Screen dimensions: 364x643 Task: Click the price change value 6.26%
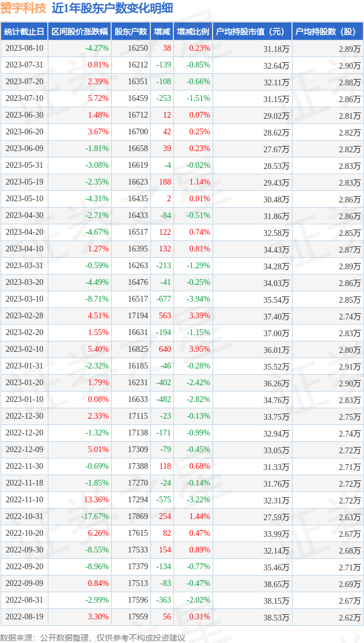click(x=98, y=533)
